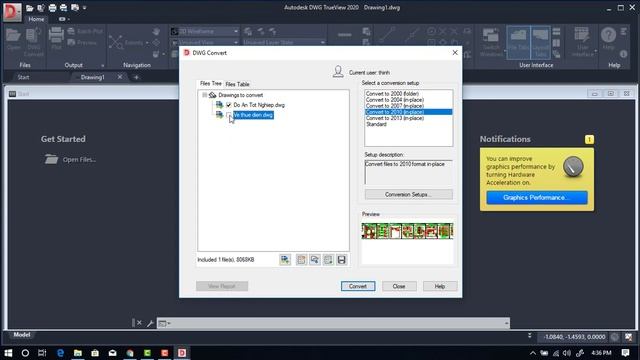
Task: Open Microsoft Edge from the taskbar
Action: click(60, 353)
